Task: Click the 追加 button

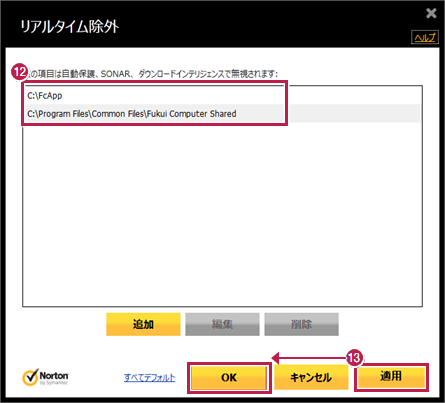Action: tap(143, 324)
